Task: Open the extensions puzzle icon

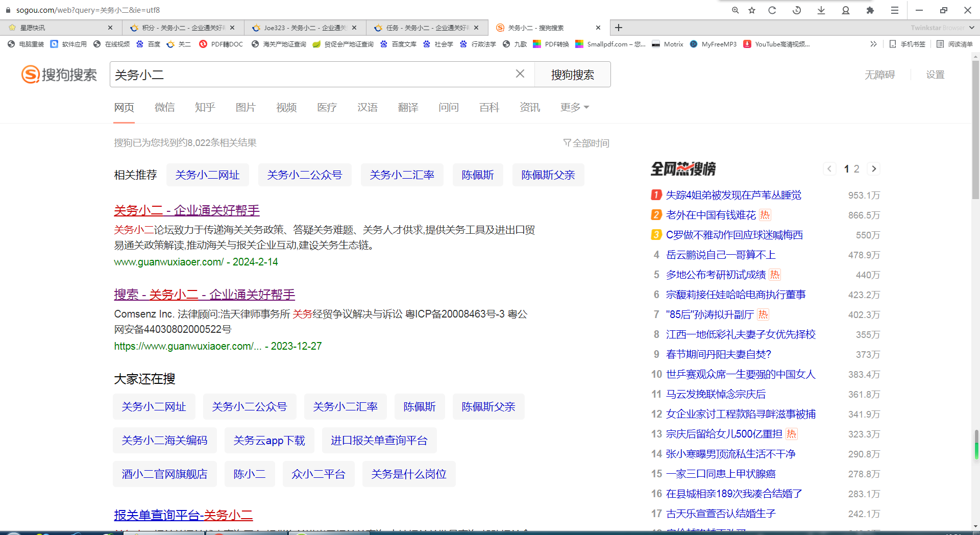Action: click(x=870, y=10)
